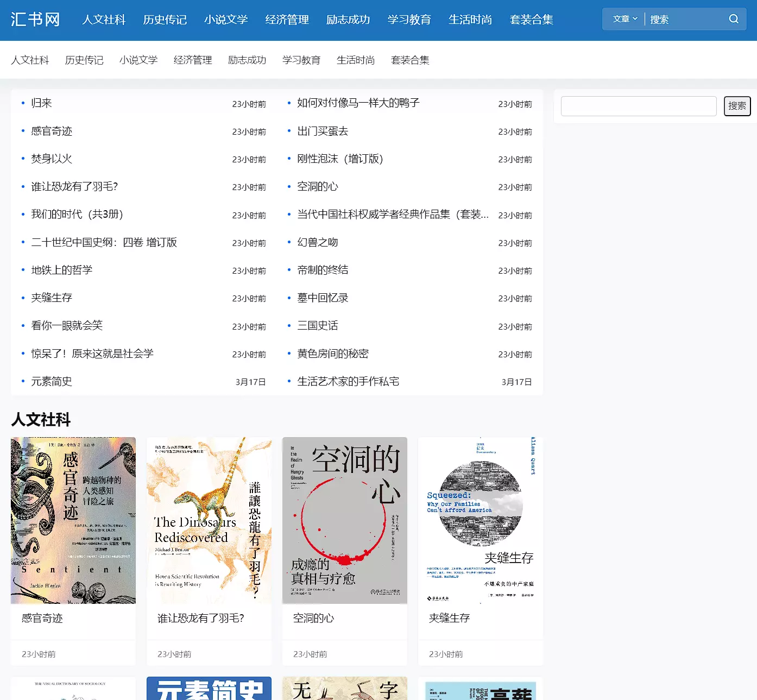
Task: Open the 人文社科 section heading
Action: coord(41,419)
